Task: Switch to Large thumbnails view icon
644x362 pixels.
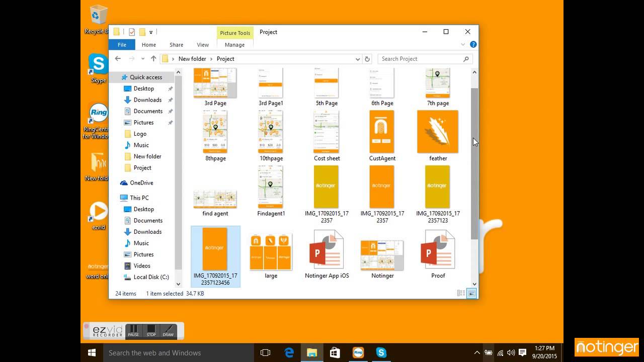Action: click(x=471, y=293)
